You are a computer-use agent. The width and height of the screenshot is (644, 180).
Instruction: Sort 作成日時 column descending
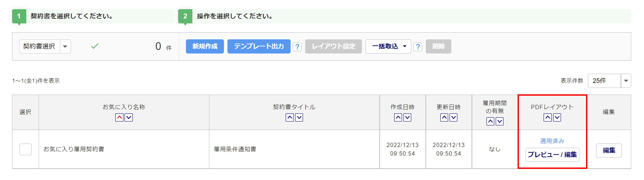(x=407, y=117)
